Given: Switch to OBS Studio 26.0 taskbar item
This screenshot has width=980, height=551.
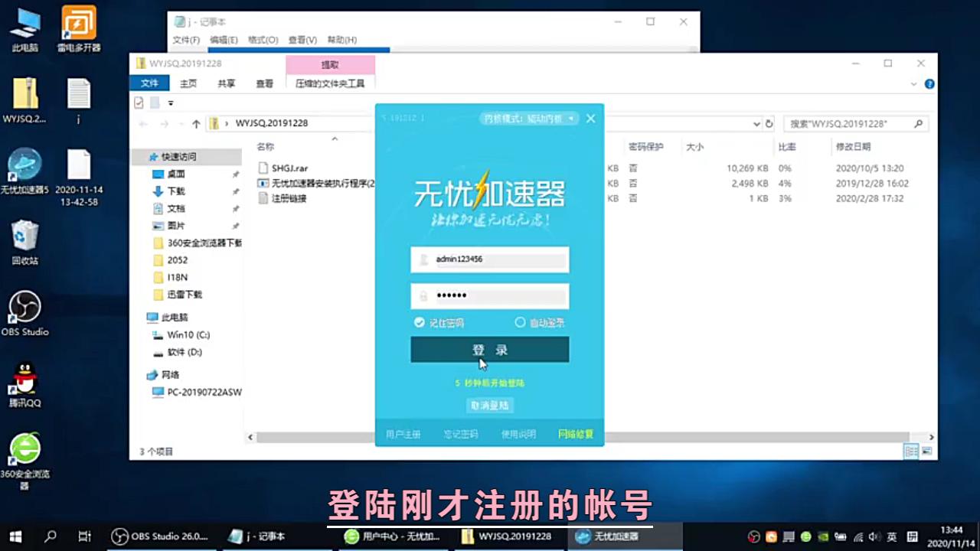Looking at the screenshot, I should [x=161, y=536].
